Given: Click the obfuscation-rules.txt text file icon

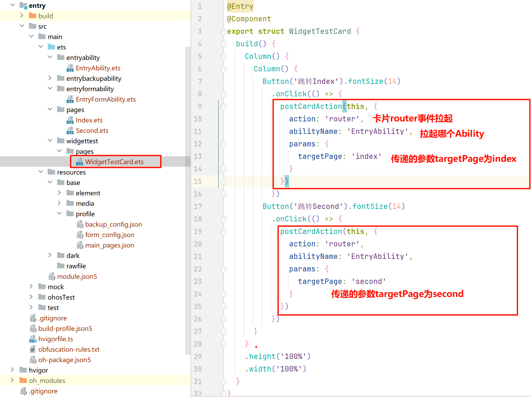Looking at the screenshot, I should [32, 349].
